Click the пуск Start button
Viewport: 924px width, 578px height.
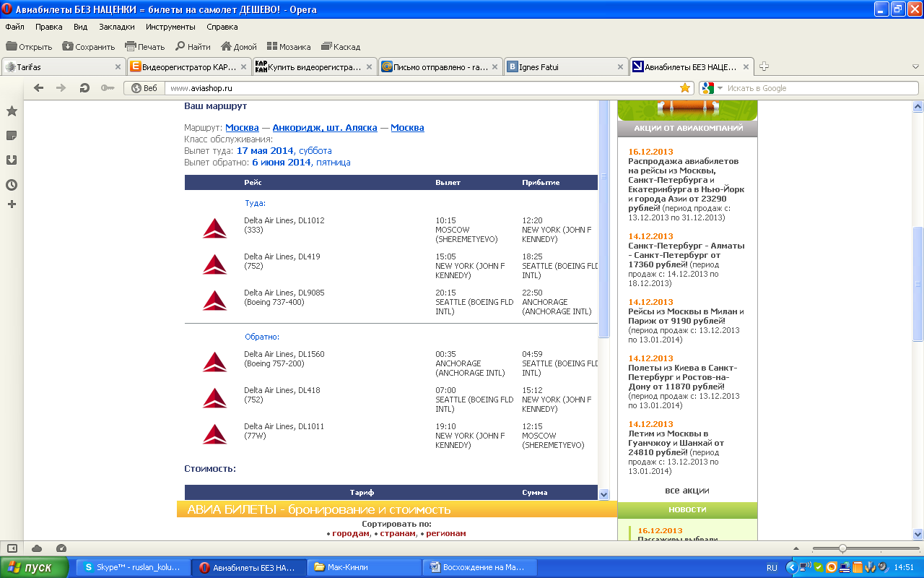pos(35,567)
